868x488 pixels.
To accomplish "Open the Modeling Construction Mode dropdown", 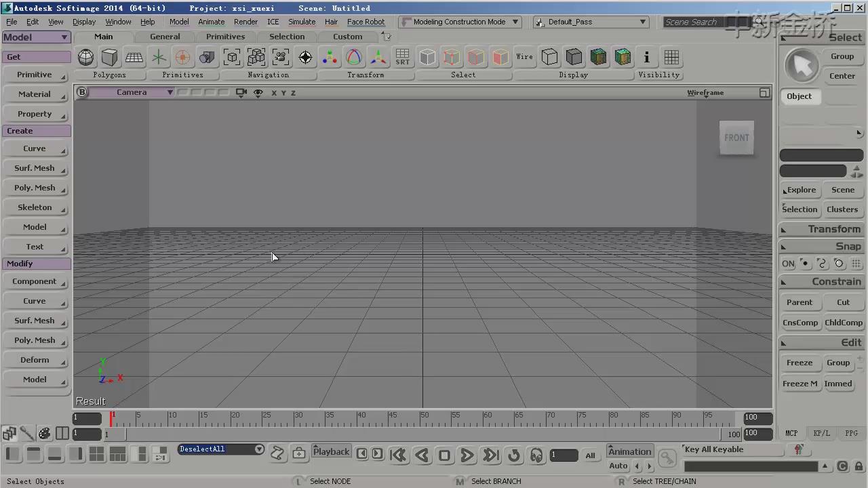I will 460,22.
